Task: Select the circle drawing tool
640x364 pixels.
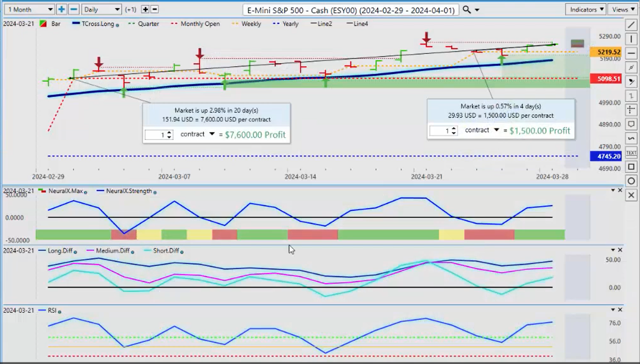Action: pyautogui.click(x=631, y=181)
